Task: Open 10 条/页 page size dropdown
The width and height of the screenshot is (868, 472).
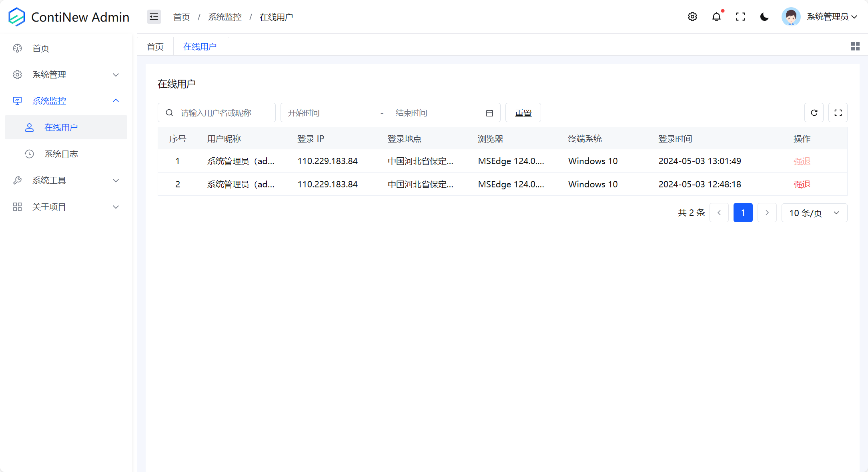Action: pyautogui.click(x=814, y=213)
